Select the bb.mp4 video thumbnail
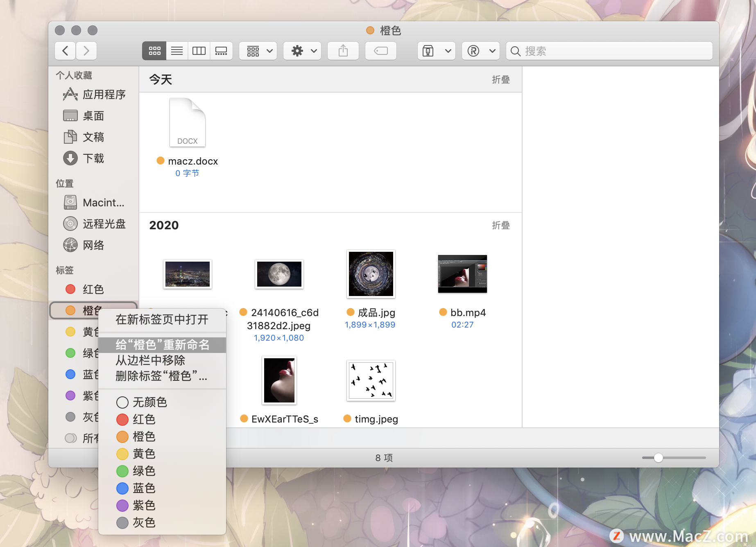The width and height of the screenshot is (756, 547). 462,274
